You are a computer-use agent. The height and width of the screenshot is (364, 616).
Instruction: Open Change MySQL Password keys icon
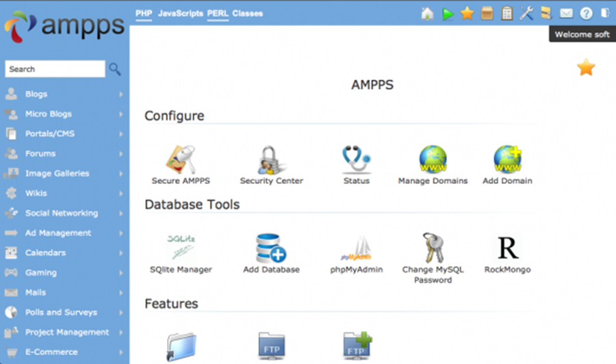tap(433, 248)
